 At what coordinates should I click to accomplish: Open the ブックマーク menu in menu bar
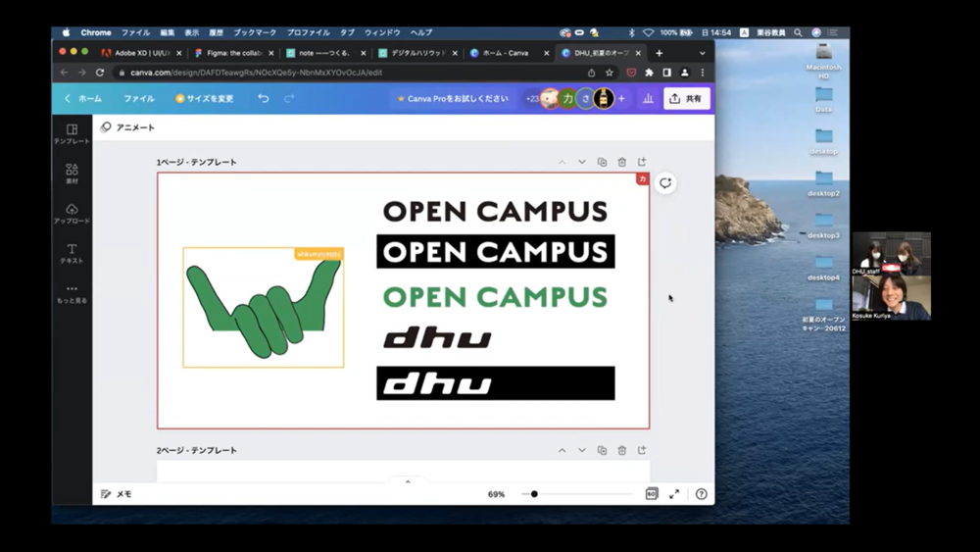pyautogui.click(x=255, y=32)
